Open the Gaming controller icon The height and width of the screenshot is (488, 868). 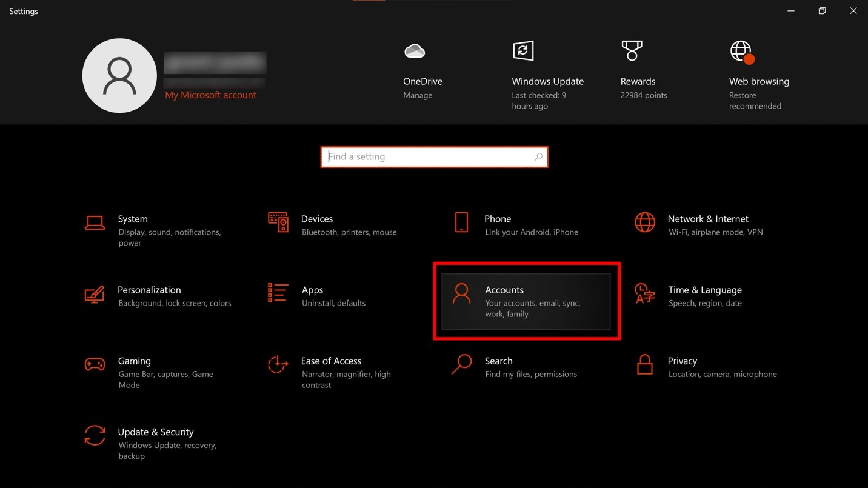[x=95, y=364]
